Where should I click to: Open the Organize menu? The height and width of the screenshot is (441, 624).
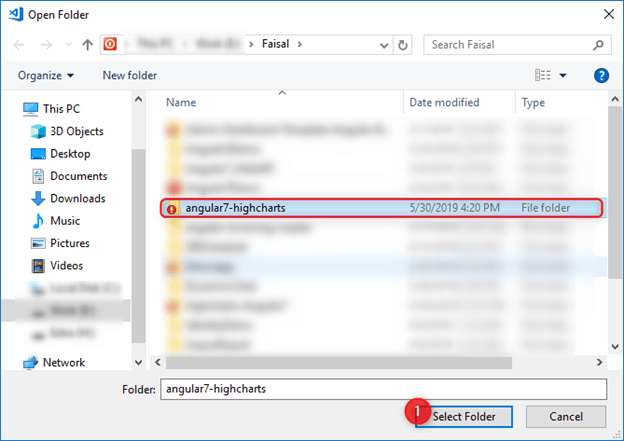pos(46,76)
